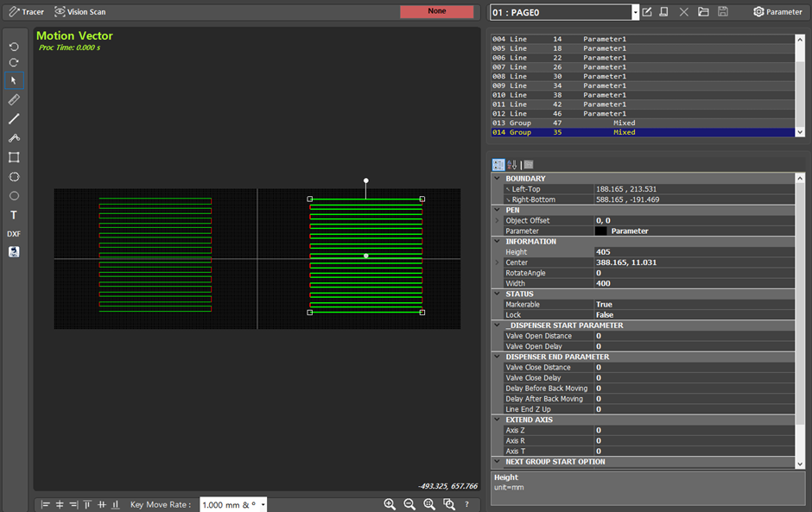The width and height of the screenshot is (812, 512).
Task: Open the folder icon to load file
Action: pos(703,12)
